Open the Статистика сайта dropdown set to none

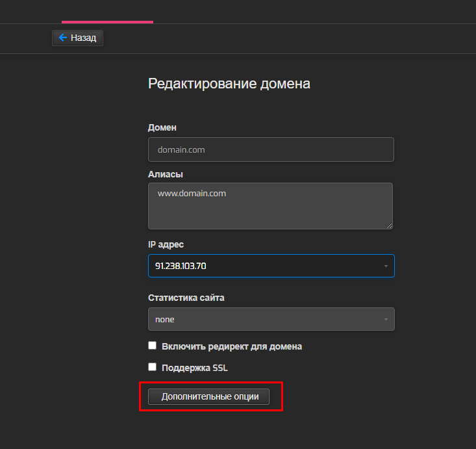pyautogui.click(x=271, y=319)
